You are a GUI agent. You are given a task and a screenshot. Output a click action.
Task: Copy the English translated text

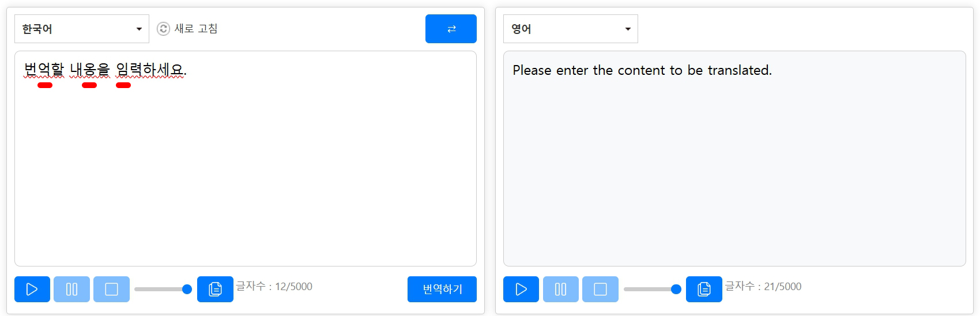pyautogui.click(x=704, y=289)
